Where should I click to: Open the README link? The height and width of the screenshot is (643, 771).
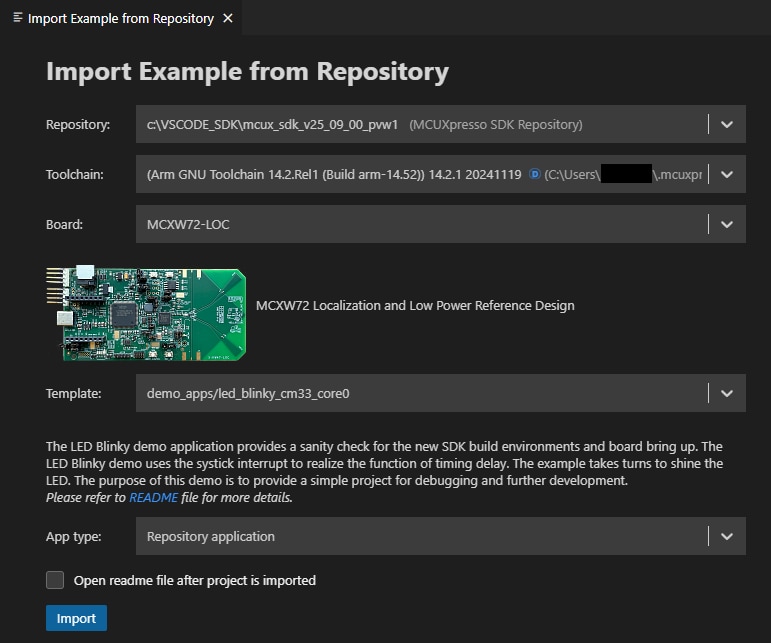tap(153, 497)
